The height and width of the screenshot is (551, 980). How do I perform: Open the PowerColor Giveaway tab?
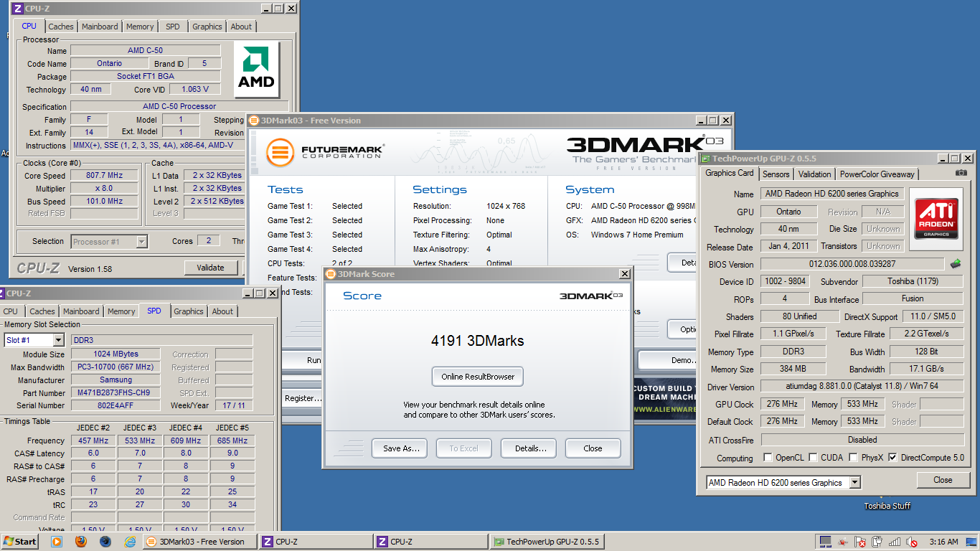coord(877,174)
